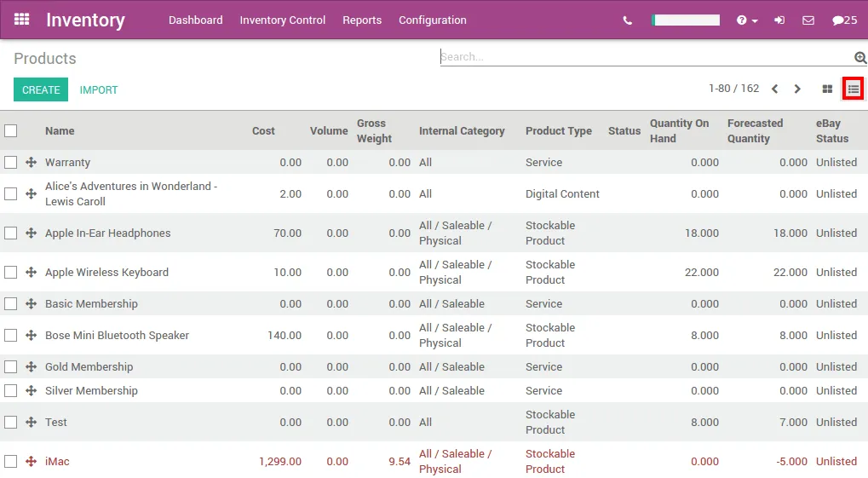Check the Apple In-Ear Headphones checkbox
The height and width of the screenshot is (478, 868).
pyautogui.click(x=10, y=233)
